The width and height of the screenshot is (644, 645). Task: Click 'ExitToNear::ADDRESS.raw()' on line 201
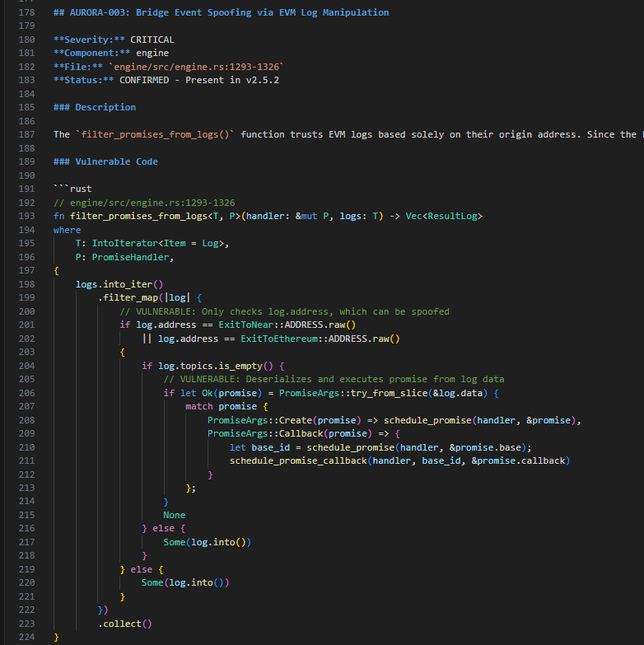pyautogui.click(x=287, y=325)
